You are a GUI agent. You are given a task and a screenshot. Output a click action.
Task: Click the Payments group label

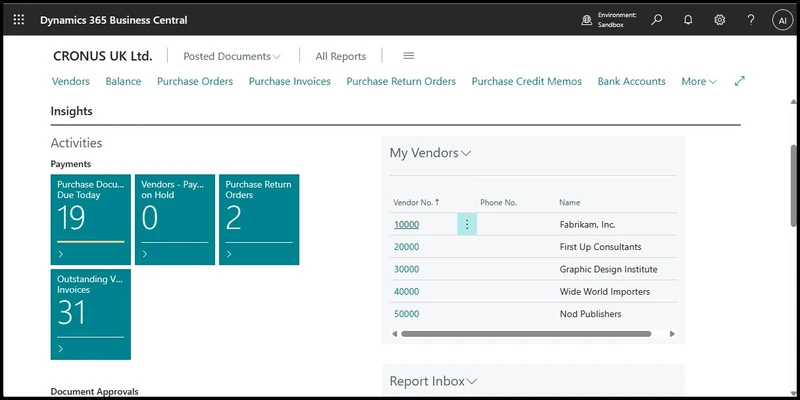pos(71,164)
